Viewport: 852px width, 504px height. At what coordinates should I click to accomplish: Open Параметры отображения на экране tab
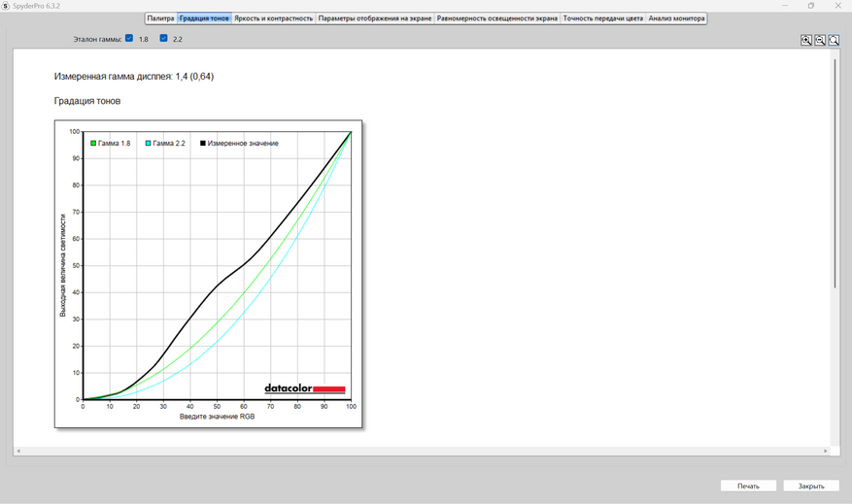pos(375,18)
